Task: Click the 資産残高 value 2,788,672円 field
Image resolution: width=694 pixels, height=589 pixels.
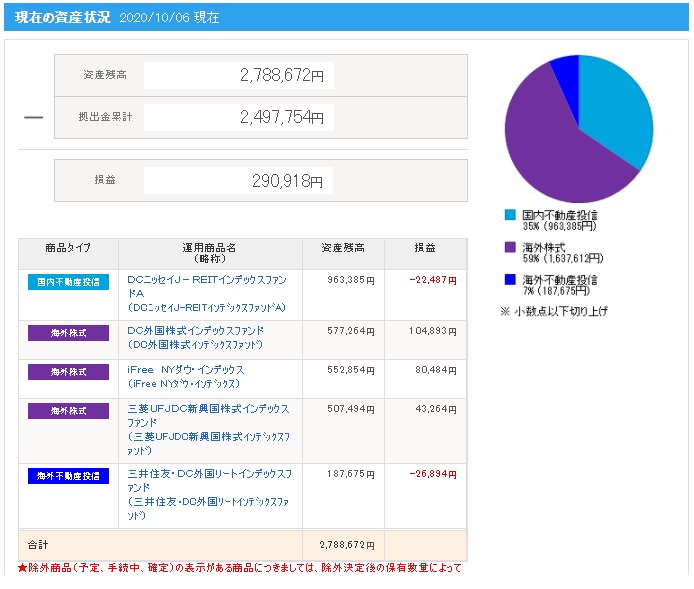Action: click(238, 75)
